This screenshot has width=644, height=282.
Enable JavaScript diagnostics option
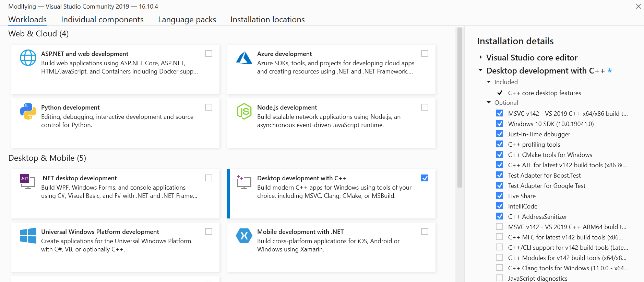click(500, 278)
